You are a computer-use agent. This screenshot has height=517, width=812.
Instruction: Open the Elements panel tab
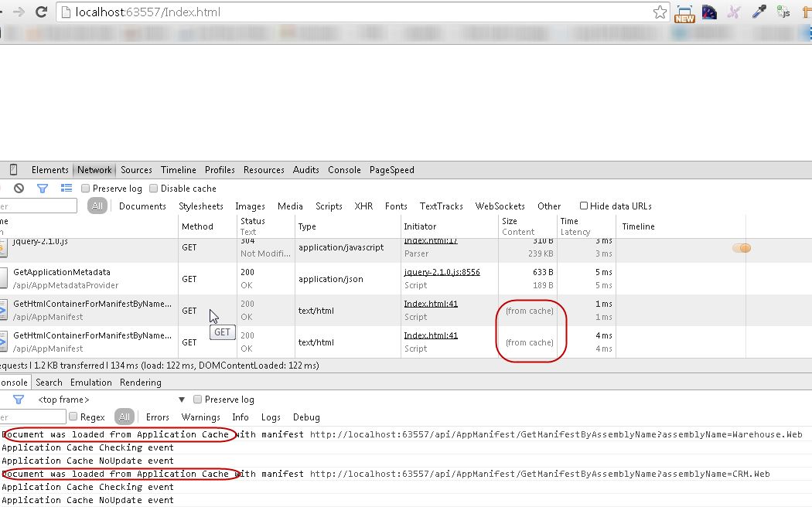[x=49, y=170]
